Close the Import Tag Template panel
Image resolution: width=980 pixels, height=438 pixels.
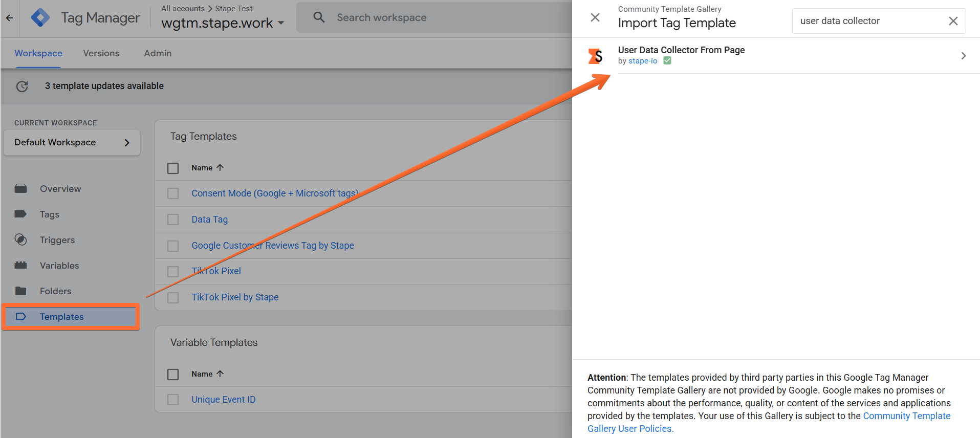(595, 17)
